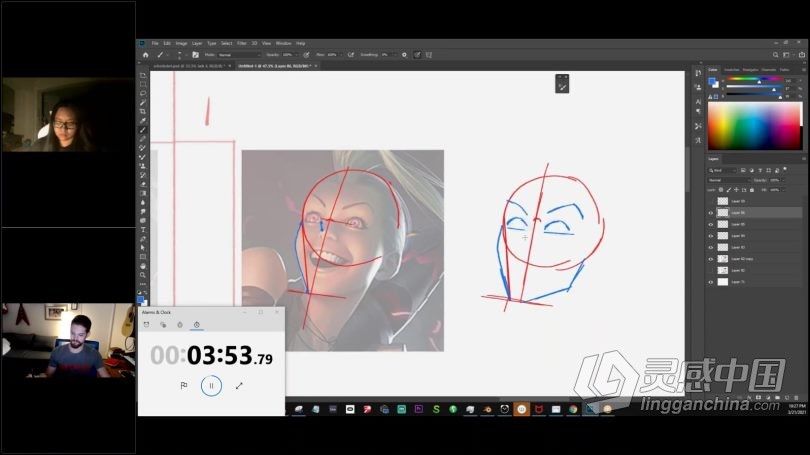
Task: Select the Zoom magnifier tool
Action: coord(143,275)
